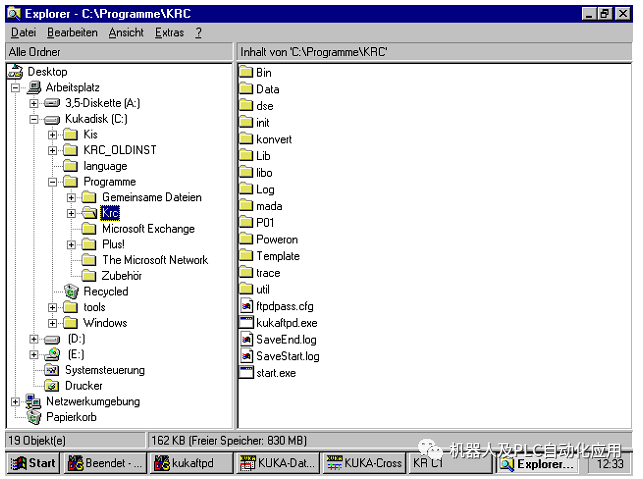Switch to KUKA-Cross taskbar button
The height and width of the screenshot is (479, 643).
[365, 463]
